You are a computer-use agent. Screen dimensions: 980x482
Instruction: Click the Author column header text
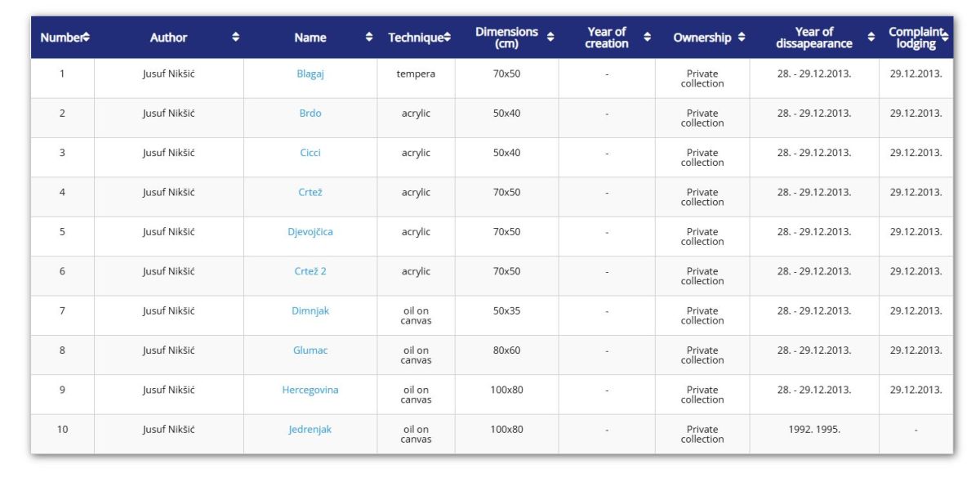168,38
